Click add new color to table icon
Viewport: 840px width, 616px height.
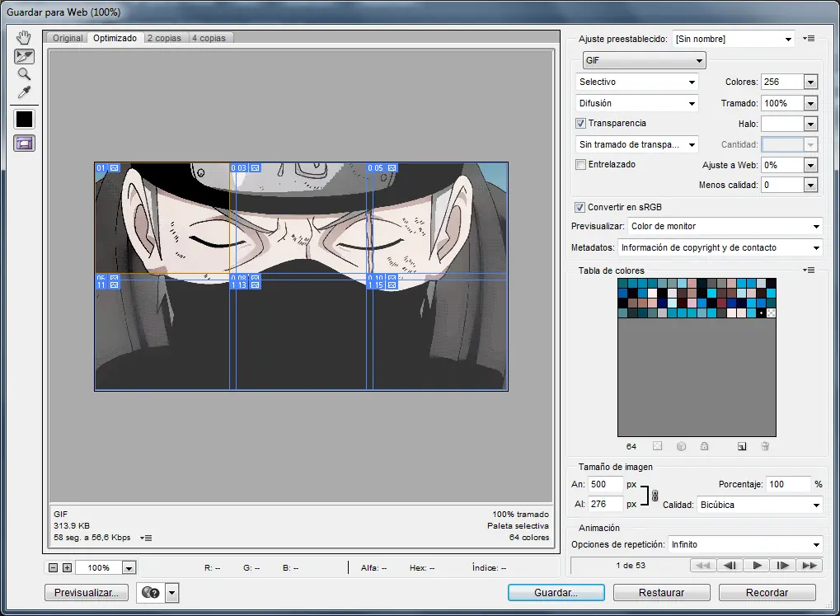(742, 446)
